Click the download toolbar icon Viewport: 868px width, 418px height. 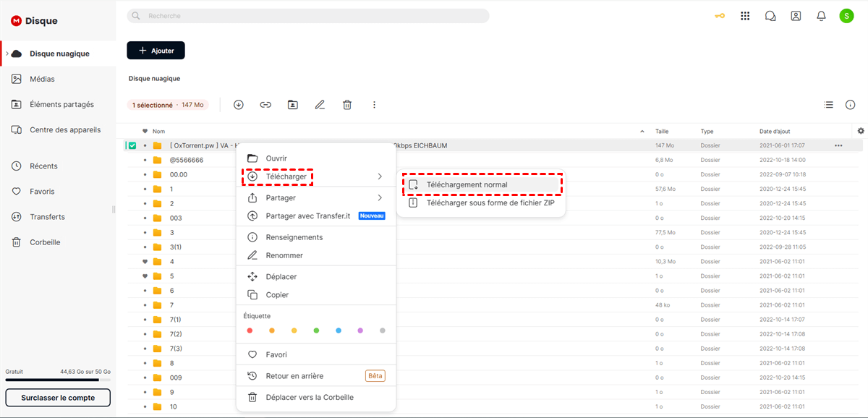pyautogui.click(x=239, y=105)
